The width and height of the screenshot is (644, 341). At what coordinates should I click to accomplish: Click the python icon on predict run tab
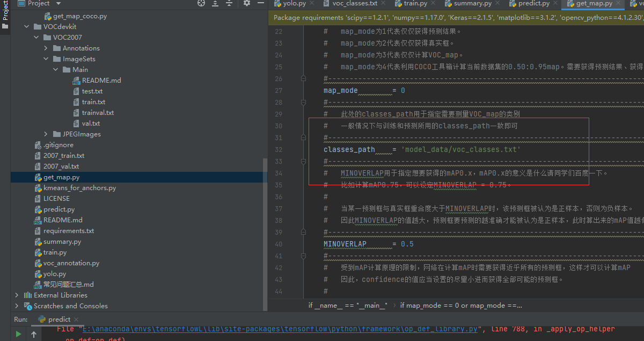pyautogui.click(x=42, y=319)
